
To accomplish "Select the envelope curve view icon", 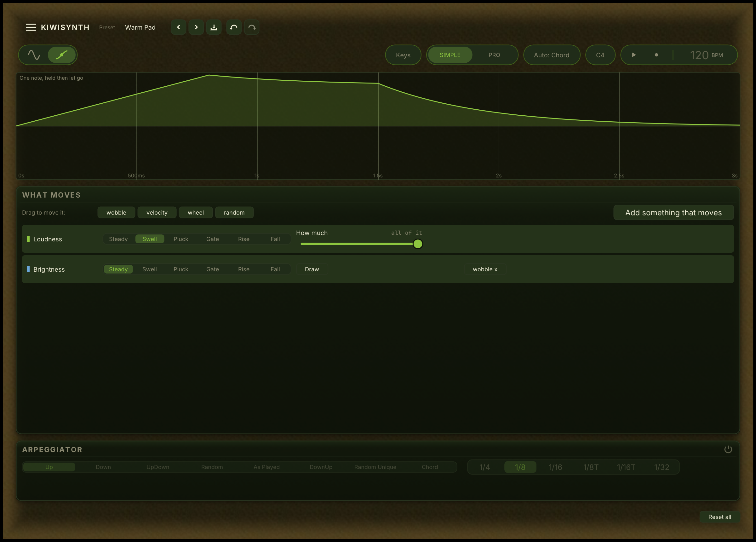I will tap(62, 55).
